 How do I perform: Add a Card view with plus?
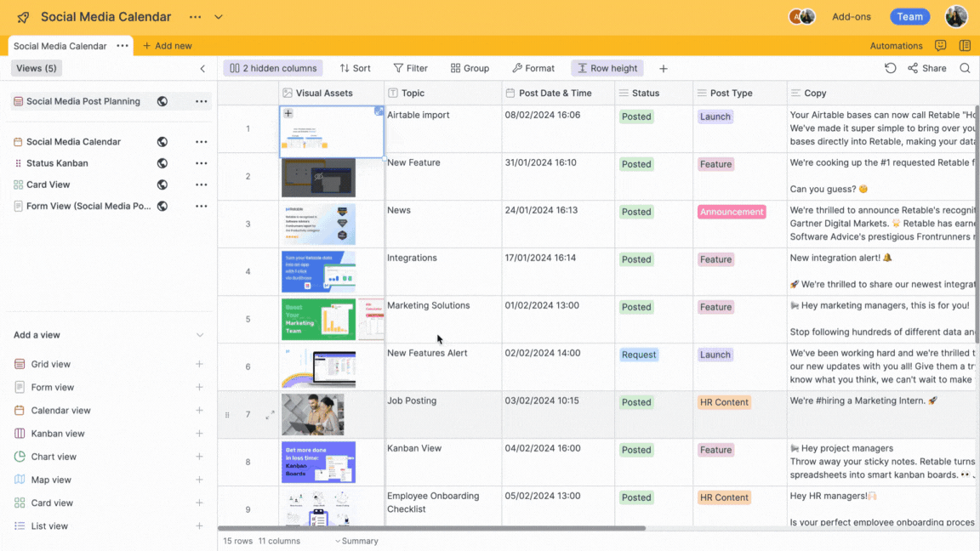(199, 503)
